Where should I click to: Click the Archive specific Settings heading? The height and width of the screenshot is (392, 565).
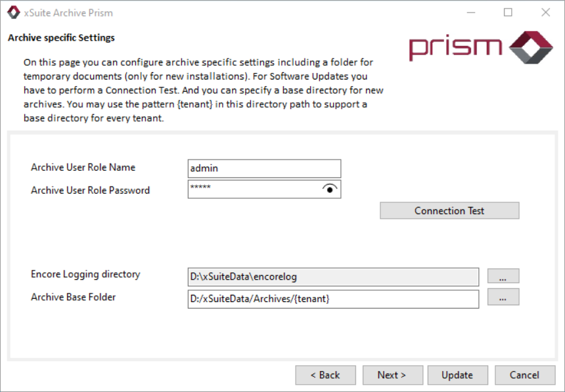coord(61,37)
